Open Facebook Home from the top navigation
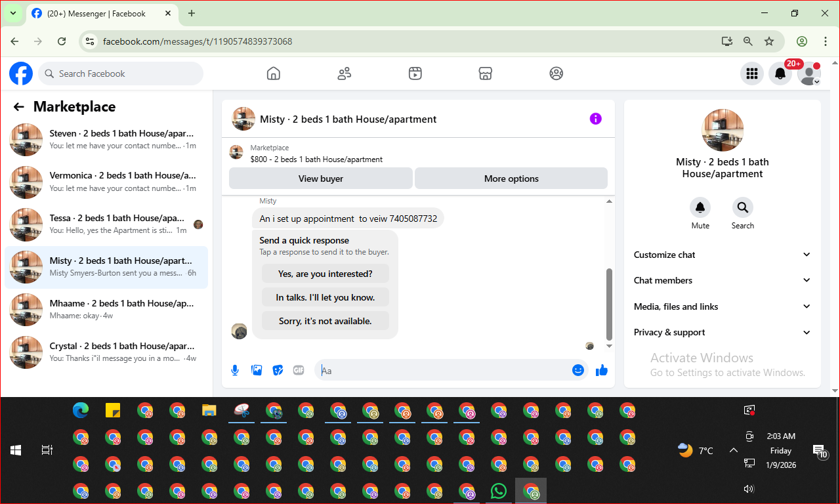Viewport: 840px width, 504px height. pos(274,73)
